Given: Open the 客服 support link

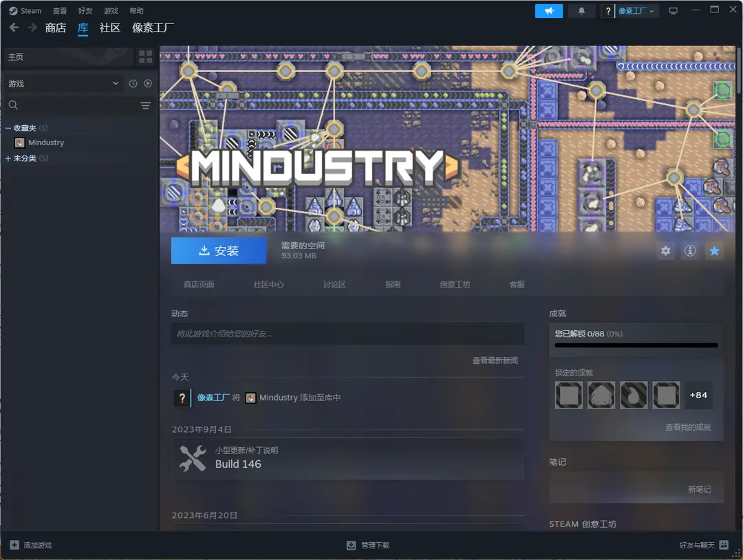Looking at the screenshot, I should (x=517, y=284).
